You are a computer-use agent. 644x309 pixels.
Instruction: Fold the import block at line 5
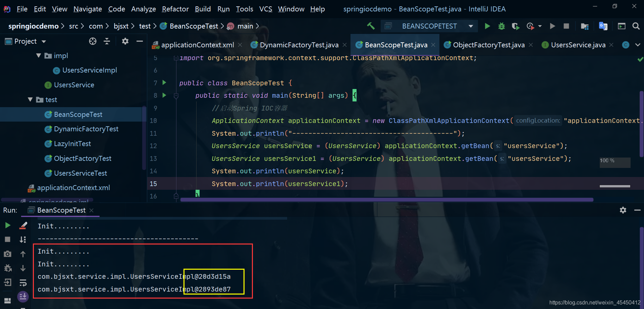pyautogui.click(x=176, y=58)
